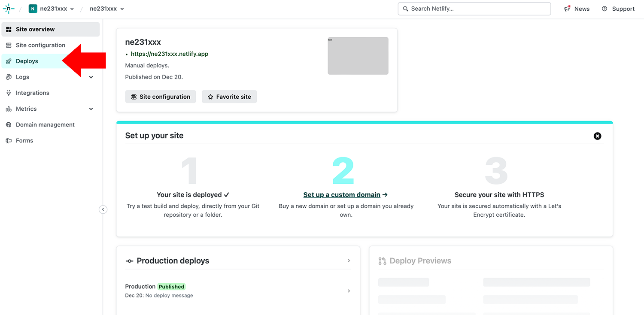Click the Site overview grid icon
This screenshot has width=644, height=315.
click(x=9, y=29)
